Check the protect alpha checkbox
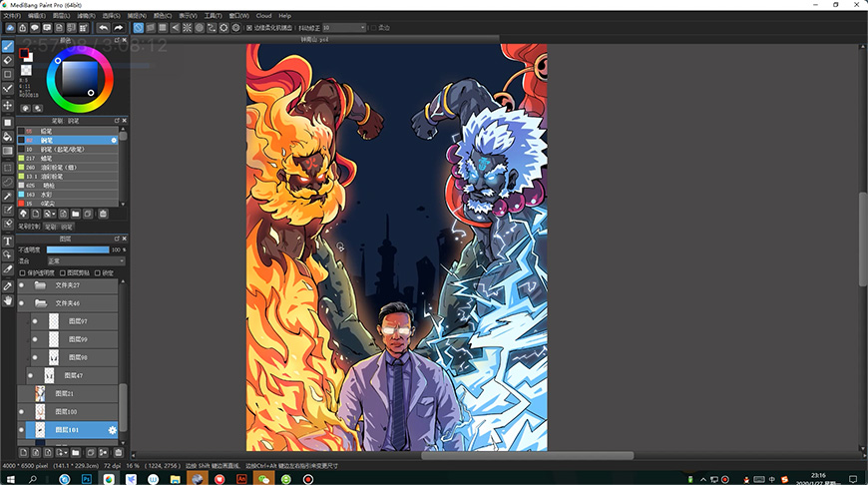 tap(22, 273)
